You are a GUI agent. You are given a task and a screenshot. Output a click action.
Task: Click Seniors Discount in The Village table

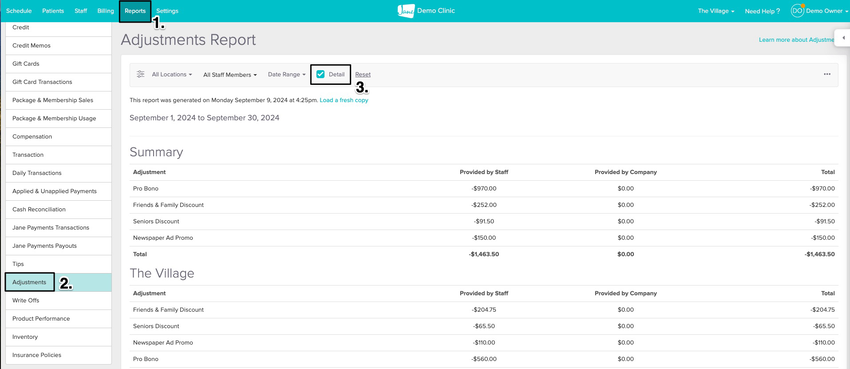pyautogui.click(x=156, y=326)
